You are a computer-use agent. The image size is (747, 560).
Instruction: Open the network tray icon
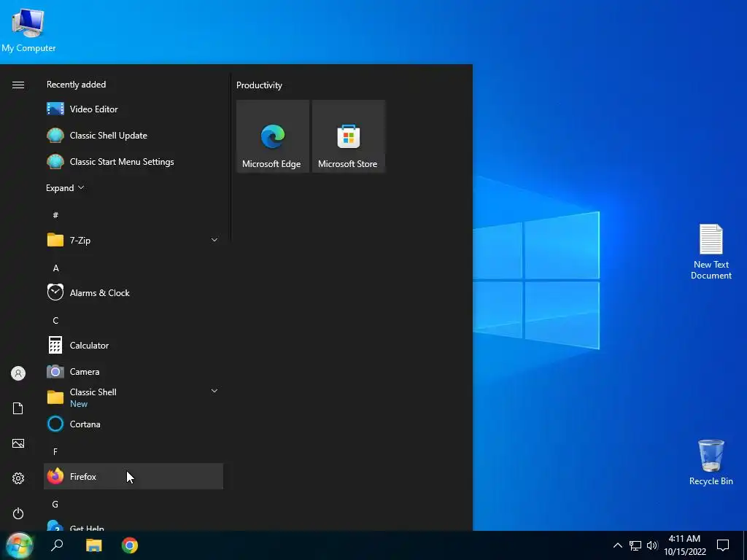pos(635,545)
